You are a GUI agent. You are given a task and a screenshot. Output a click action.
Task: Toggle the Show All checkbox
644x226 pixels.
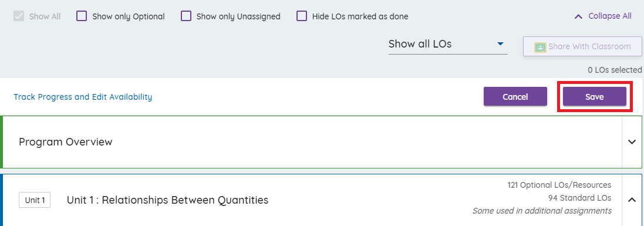coord(18,16)
